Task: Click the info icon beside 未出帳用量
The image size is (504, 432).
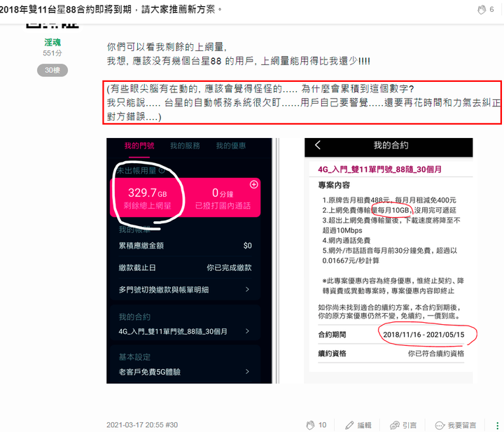Action: click(162, 170)
